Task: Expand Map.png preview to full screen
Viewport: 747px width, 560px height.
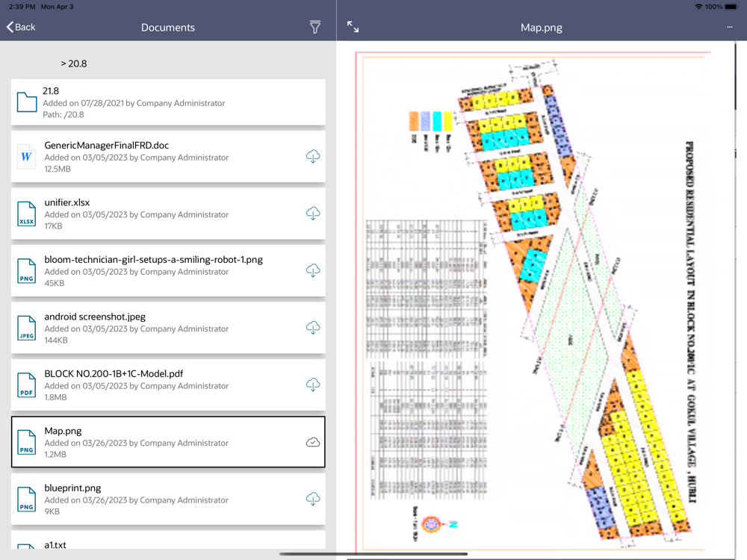Action: pos(353,27)
